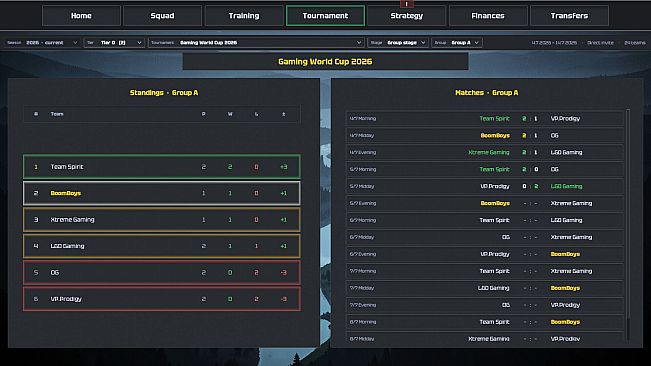The image size is (651, 366).
Task: Select the OG standings row
Action: (x=162, y=273)
